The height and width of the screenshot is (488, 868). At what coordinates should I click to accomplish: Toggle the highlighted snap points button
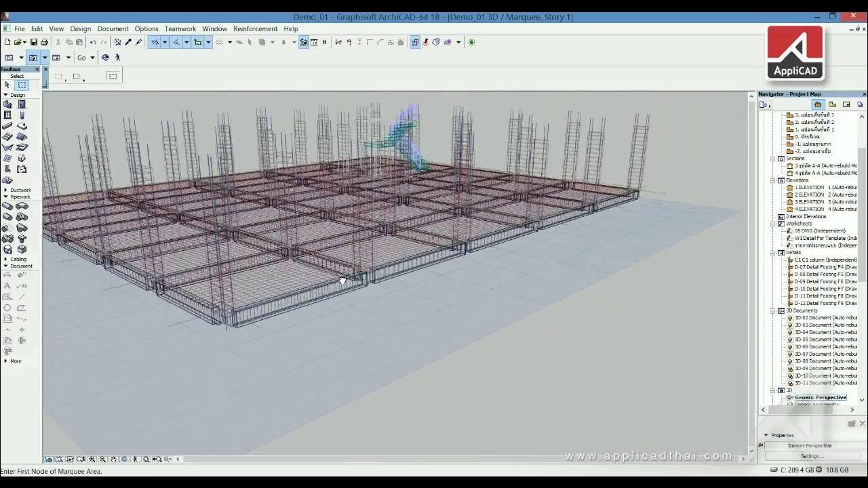coord(176,42)
